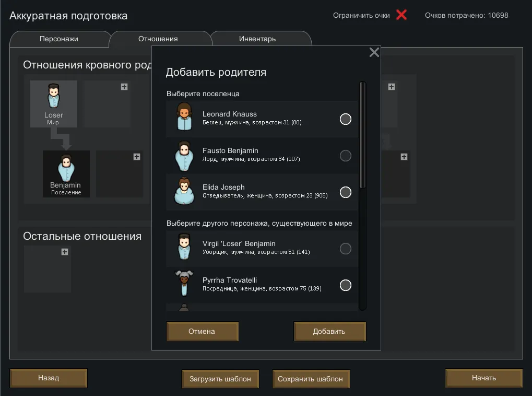Image resolution: width=532 pixels, height=396 pixels.
Task: Click the plus icon beside the Loser card
Action: tap(124, 87)
